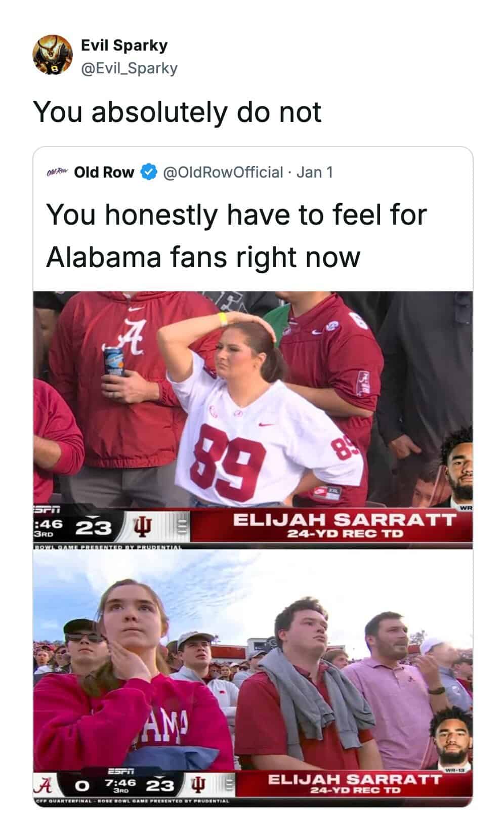Open the @Evil_Sparky handle link
504x840 pixels.
[130, 68]
